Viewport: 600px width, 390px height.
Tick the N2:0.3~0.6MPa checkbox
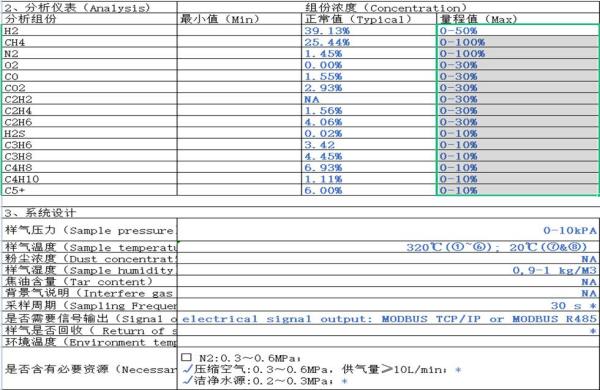(186, 357)
